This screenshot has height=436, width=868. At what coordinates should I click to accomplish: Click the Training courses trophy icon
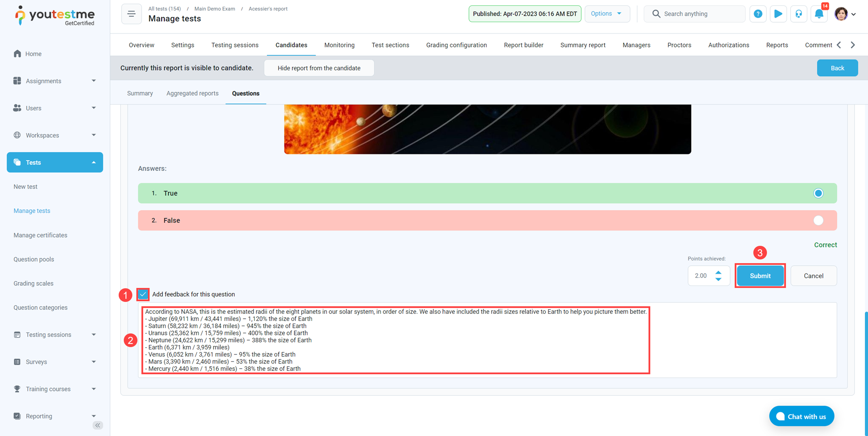(x=17, y=389)
